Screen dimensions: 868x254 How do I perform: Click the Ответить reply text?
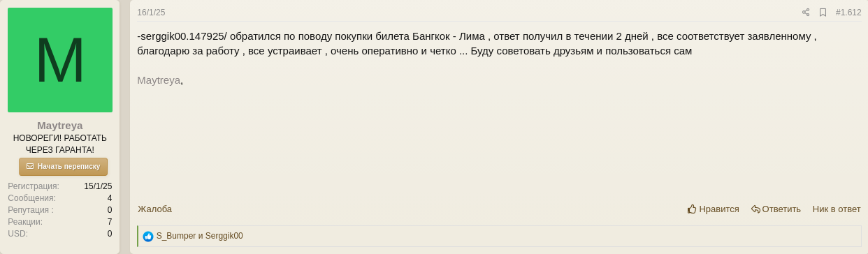[x=781, y=209]
